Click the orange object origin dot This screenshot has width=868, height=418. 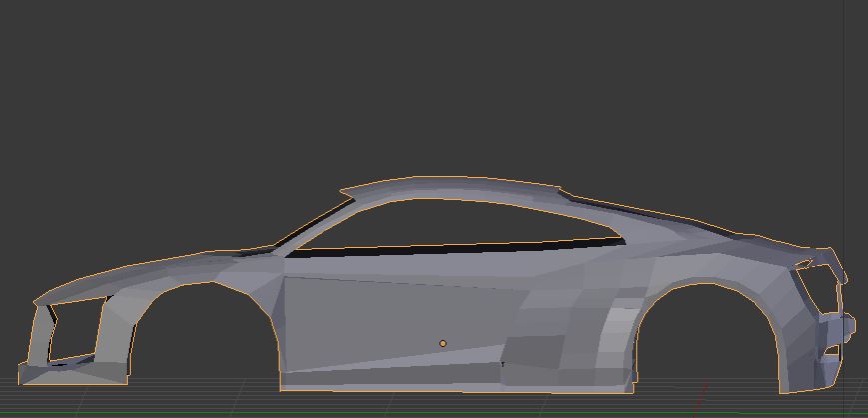click(x=442, y=344)
